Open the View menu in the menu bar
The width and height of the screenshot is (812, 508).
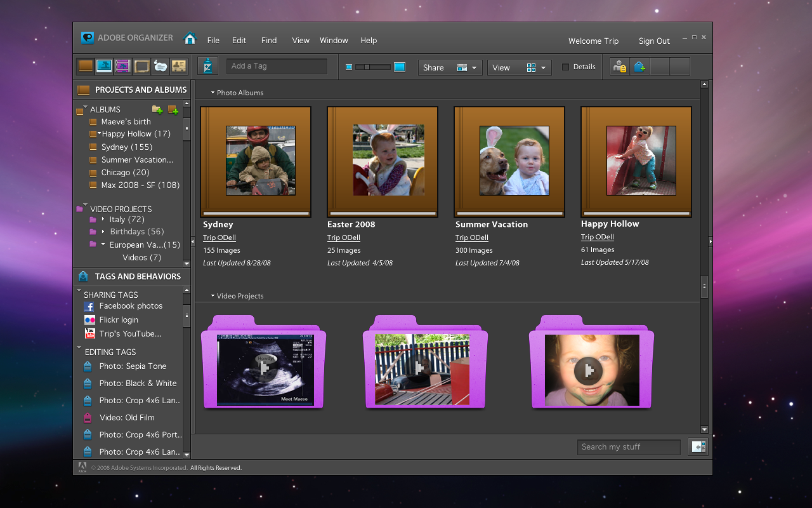(x=301, y=40)
